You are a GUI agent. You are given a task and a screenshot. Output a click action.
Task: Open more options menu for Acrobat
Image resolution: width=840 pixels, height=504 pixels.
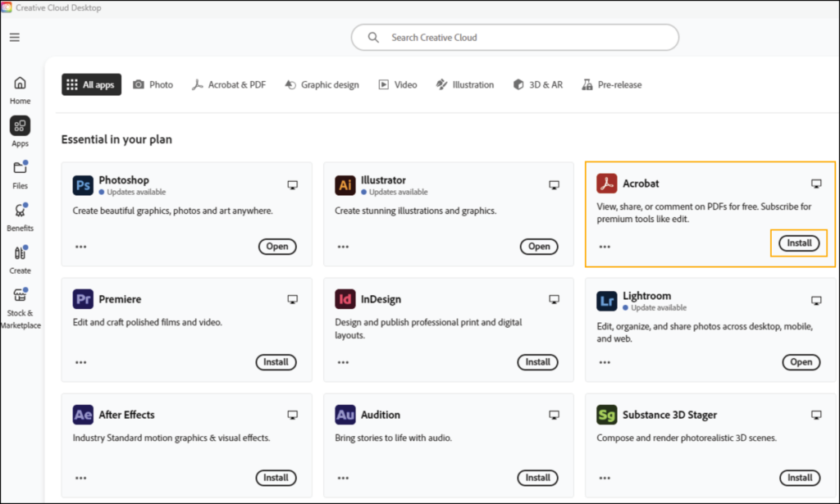[x=605, y=247]
